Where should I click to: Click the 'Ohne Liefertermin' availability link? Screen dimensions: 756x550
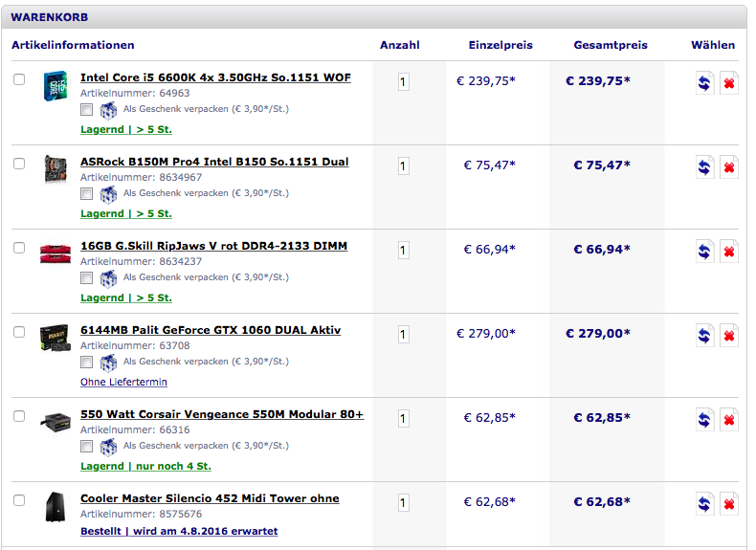tap(123, 382)
